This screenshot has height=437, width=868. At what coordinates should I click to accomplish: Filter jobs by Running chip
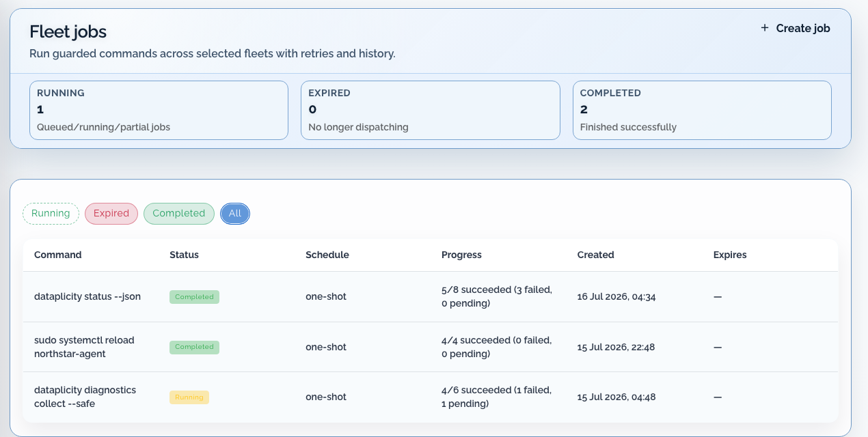point(51,214)
